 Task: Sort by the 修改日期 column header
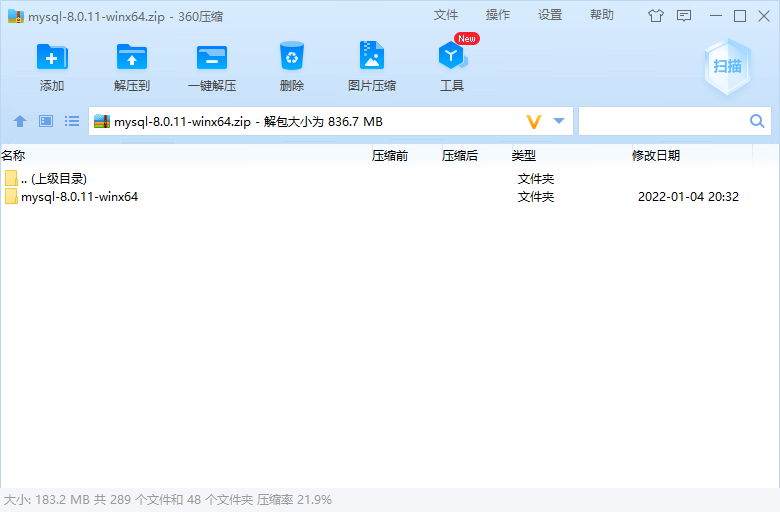click(691, 155)
